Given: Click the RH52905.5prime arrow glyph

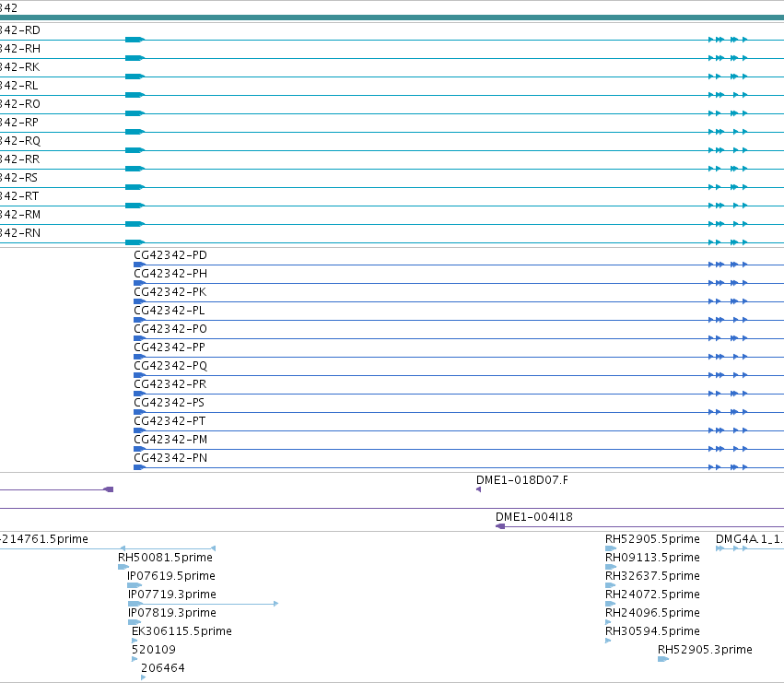Looking at the screenshot, I should pyautogui.click(x=611, y=548).
